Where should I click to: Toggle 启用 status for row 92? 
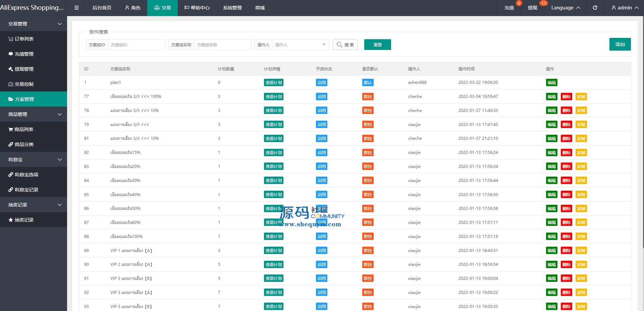[x=322, y=292]
